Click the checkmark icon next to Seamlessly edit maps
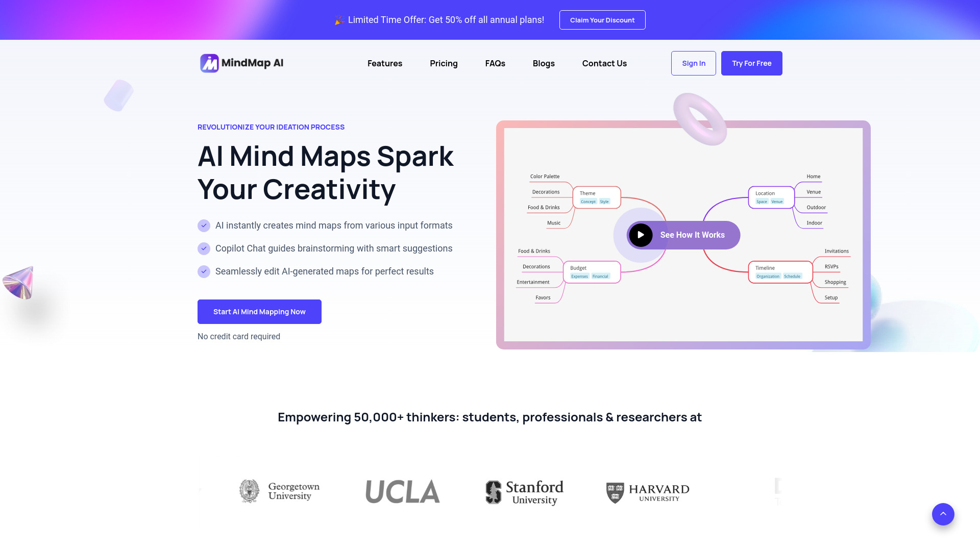This screenshot has width=980, height=551. (204, 270)
